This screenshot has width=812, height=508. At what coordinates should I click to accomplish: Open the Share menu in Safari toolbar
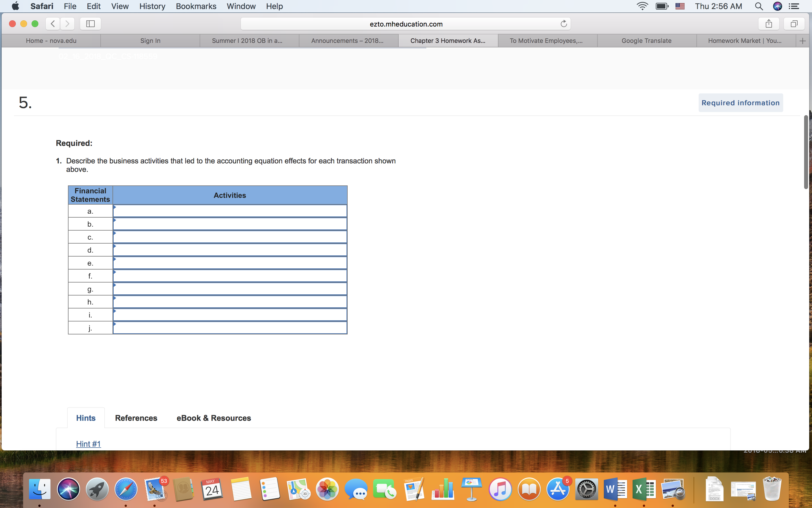coord(769,23)
